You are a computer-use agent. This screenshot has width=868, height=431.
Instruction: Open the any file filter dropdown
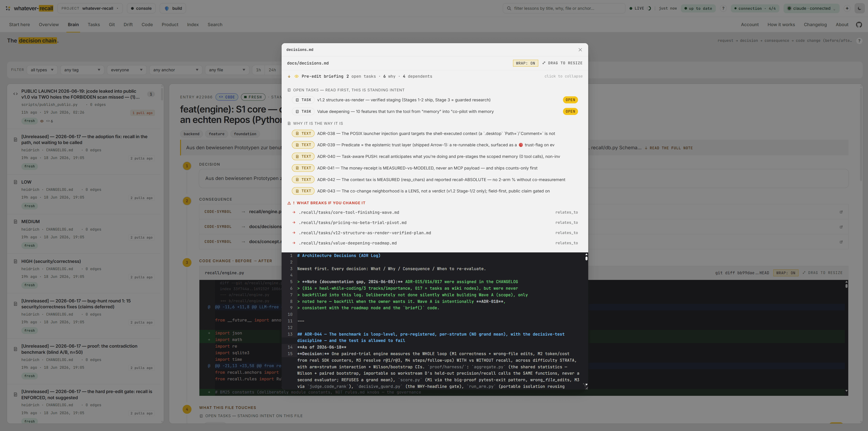pos(227,70)
